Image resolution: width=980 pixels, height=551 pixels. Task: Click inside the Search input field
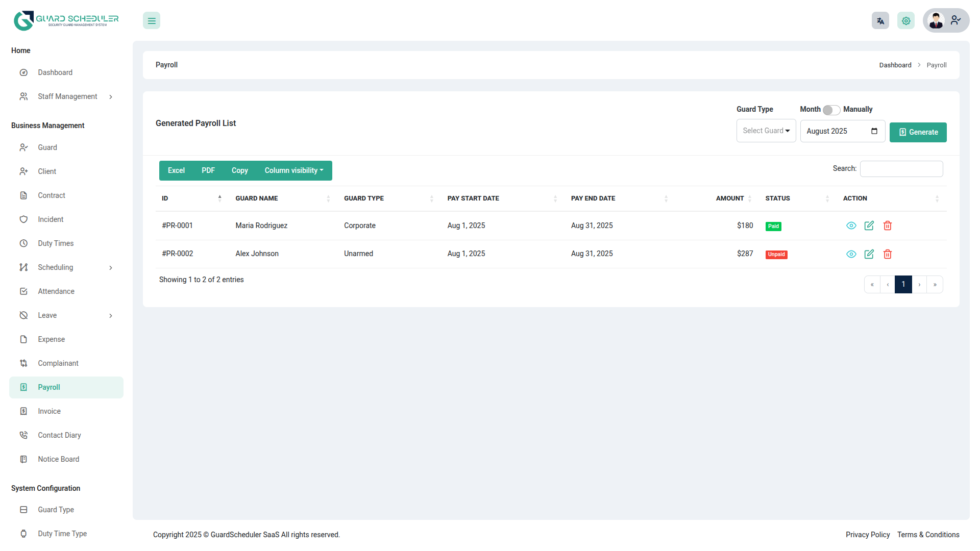click(901, 168)
